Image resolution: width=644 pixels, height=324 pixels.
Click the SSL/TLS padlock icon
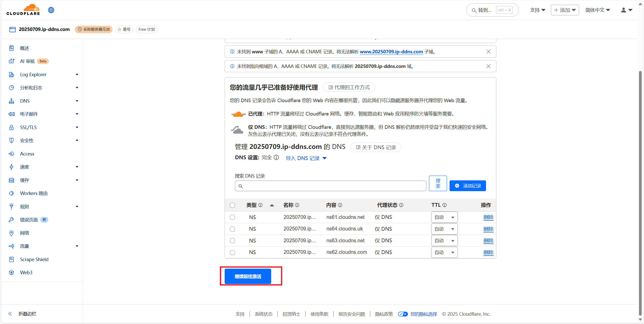pyautogui.click(x=11, y=127)
